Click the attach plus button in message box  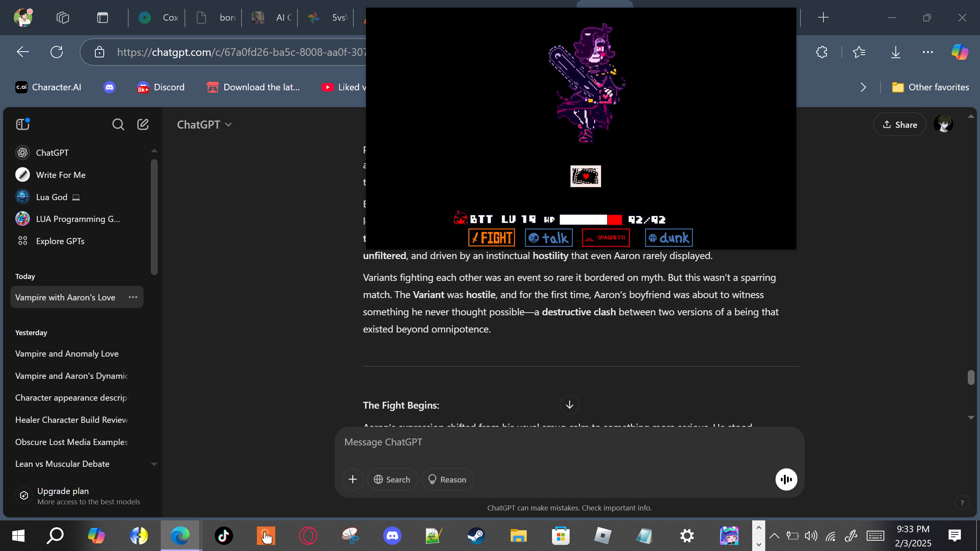(x=353, y=479)
